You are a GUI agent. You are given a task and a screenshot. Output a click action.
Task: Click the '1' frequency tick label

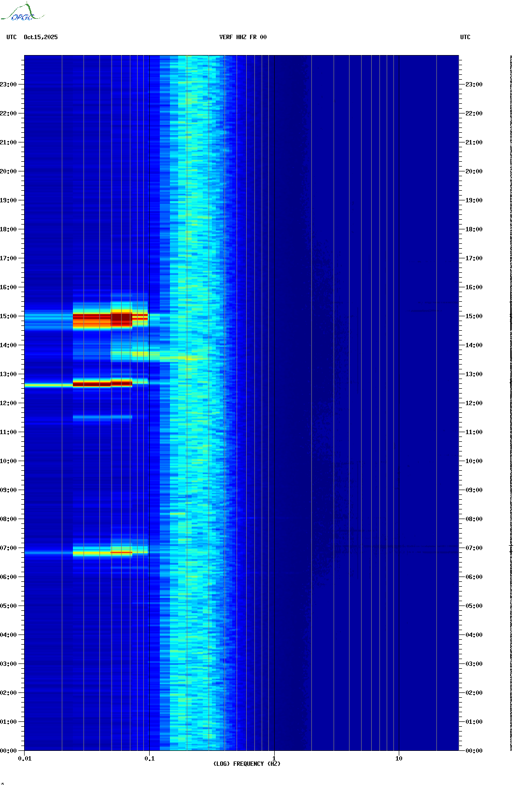(x=274, y=759)
